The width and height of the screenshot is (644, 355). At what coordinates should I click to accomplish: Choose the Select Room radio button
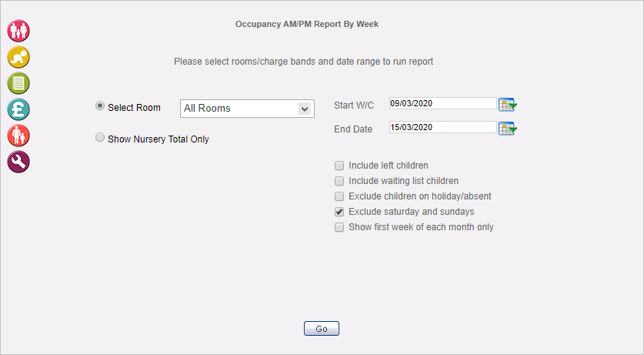100,106
